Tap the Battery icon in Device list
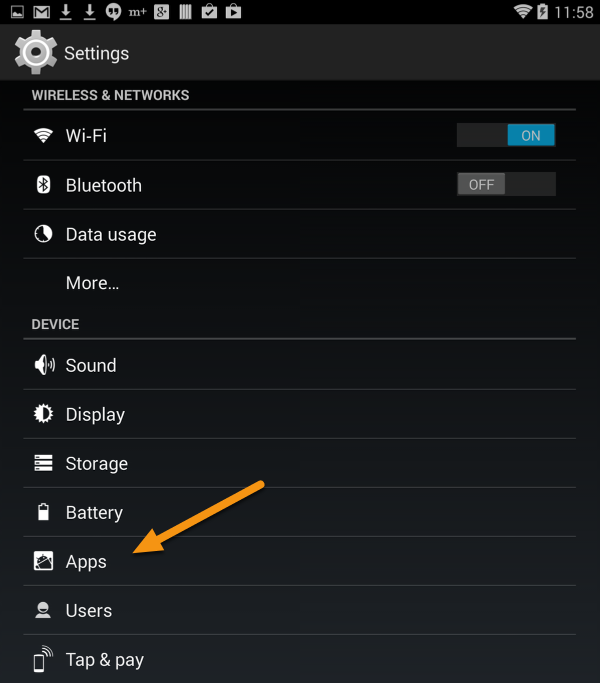 click(x=43, y=512)
